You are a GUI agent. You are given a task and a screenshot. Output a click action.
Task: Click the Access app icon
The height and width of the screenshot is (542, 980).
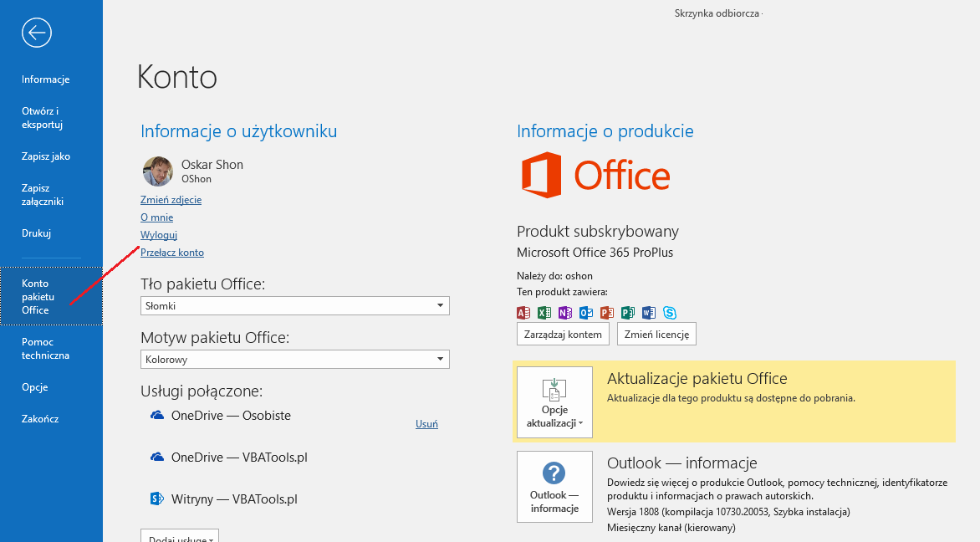523,313
